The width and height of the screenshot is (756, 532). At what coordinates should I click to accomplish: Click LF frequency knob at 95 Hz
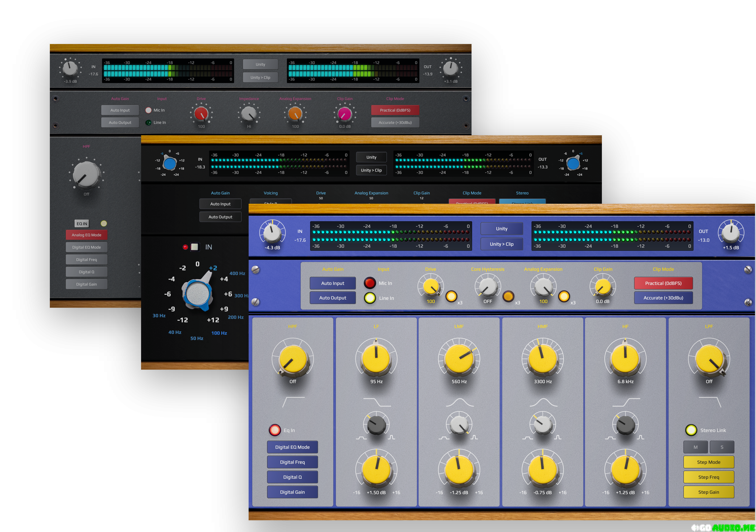click(x=376, y=360)
